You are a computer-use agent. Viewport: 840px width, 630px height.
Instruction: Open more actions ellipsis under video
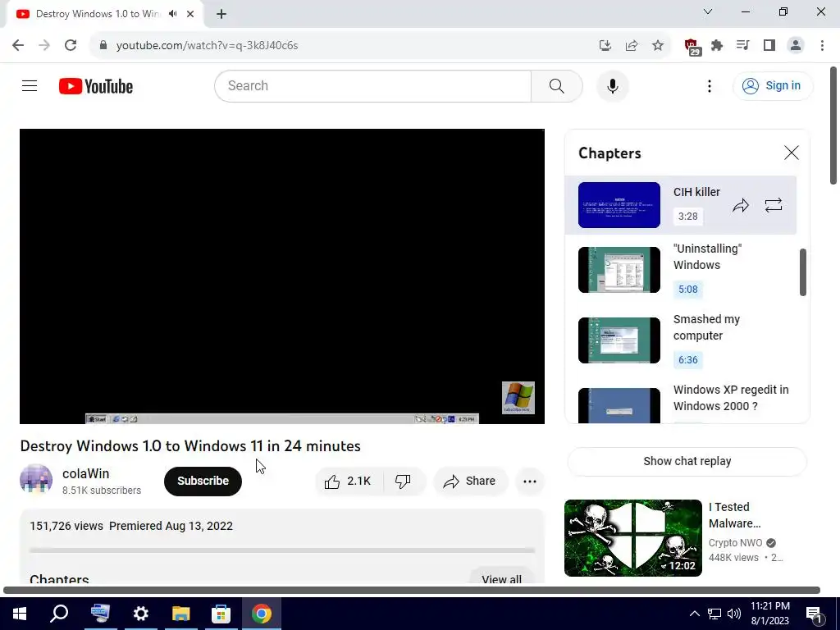click(530, 481)
